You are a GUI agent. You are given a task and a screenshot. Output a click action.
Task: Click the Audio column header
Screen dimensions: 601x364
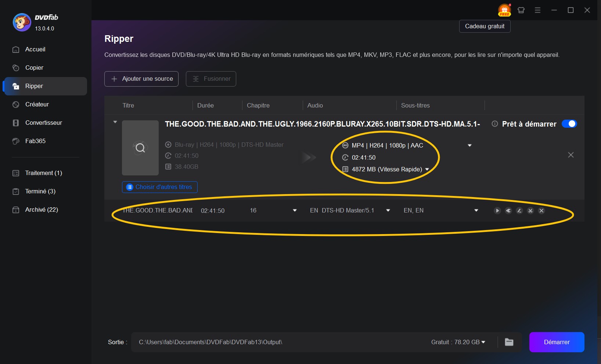(x=315, y=106)
